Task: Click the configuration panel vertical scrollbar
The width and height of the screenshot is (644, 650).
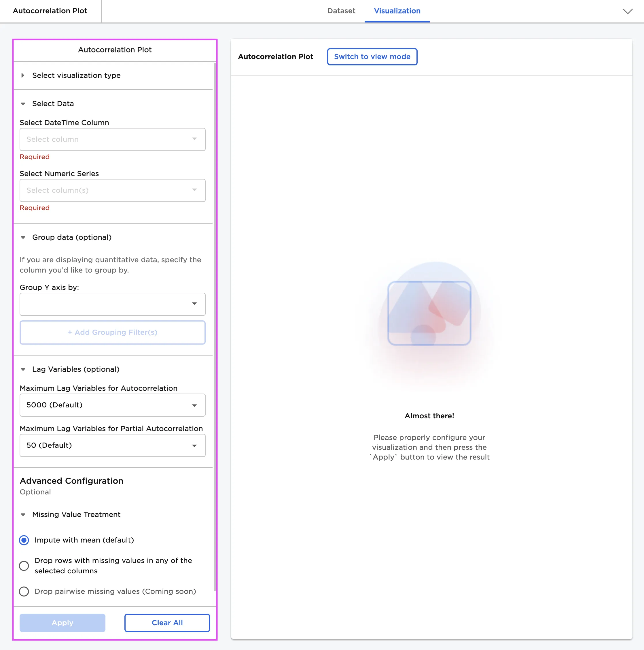Action: pos(215,326)
